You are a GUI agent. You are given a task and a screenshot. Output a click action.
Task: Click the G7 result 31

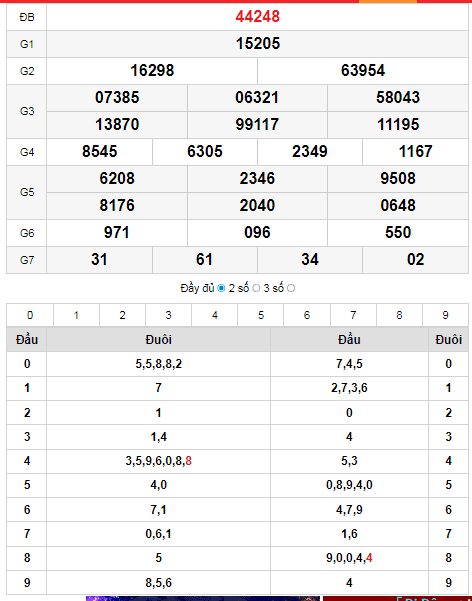coord(99,259)
